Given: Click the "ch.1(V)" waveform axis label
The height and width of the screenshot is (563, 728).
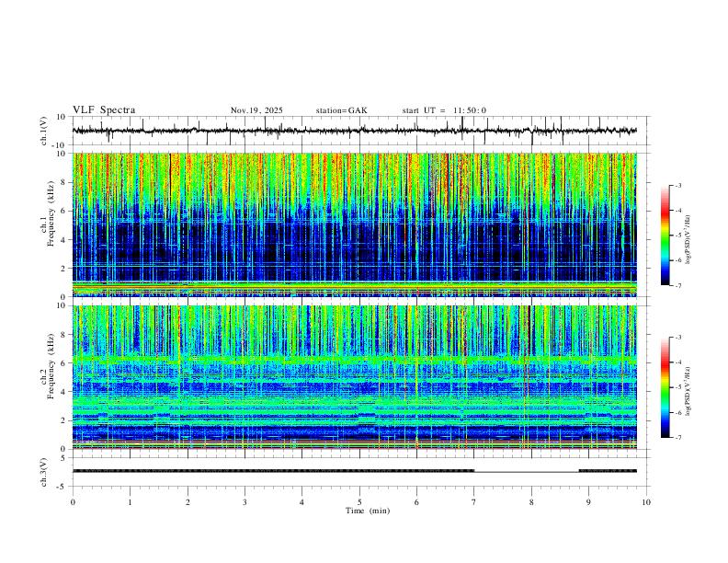Looking at the screenshot, I should pos(44,131).
